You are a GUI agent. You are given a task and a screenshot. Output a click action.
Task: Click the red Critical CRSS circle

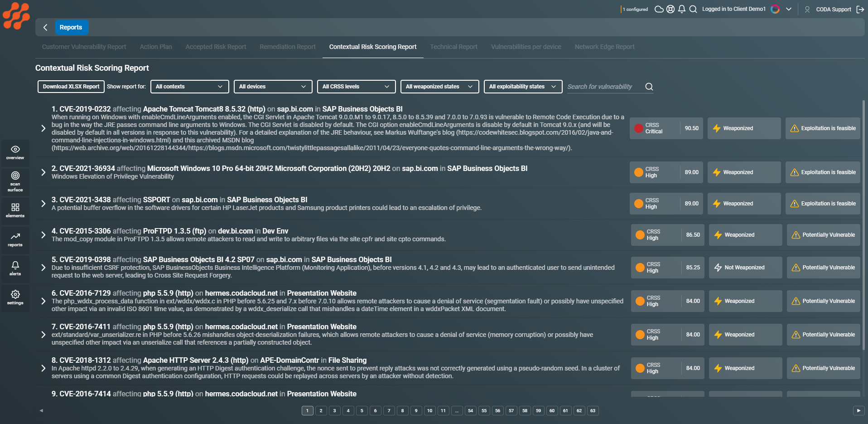tap(639, 128)
